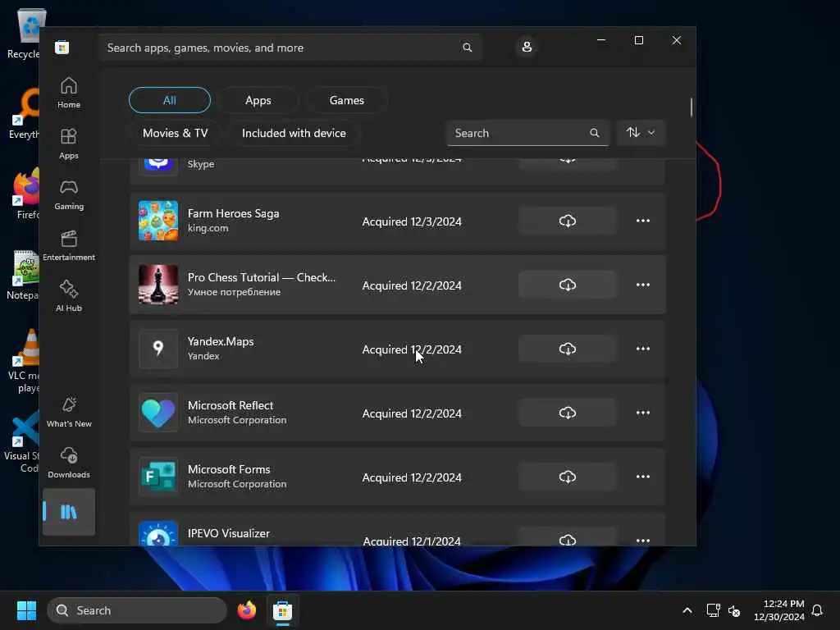The height and width of the screenshot is (630, 840).
Task: Open the taskbar clock and date
Action: 779,610
